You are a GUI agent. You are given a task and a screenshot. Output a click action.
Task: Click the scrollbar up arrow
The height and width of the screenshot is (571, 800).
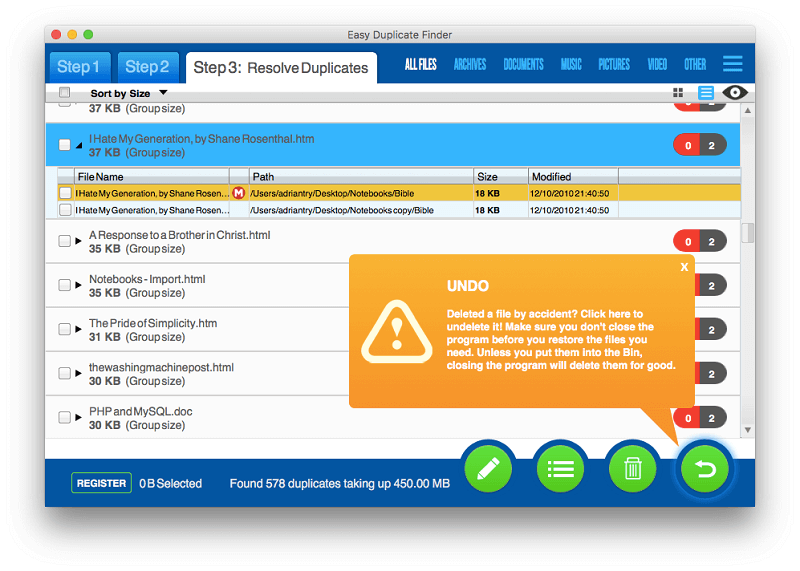(x=747, y=110)
